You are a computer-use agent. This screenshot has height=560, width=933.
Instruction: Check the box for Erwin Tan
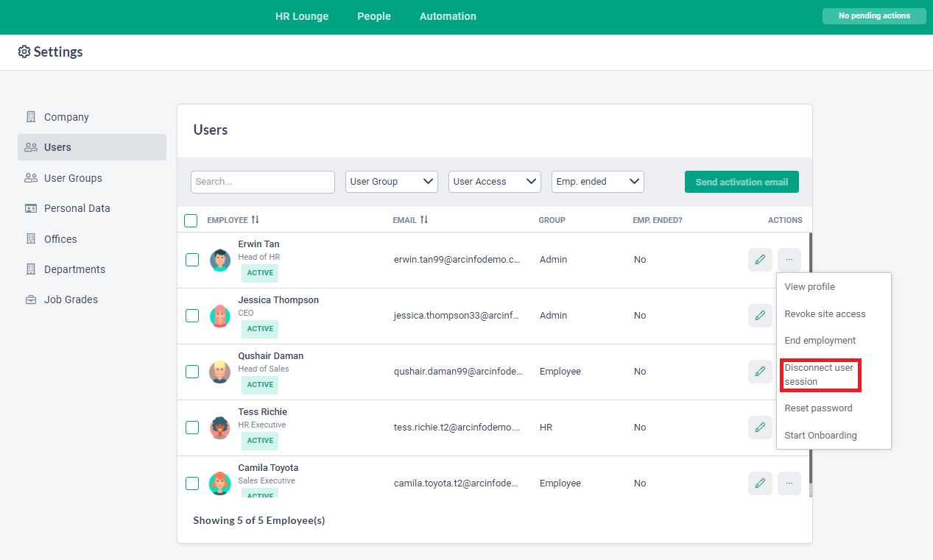192,260
